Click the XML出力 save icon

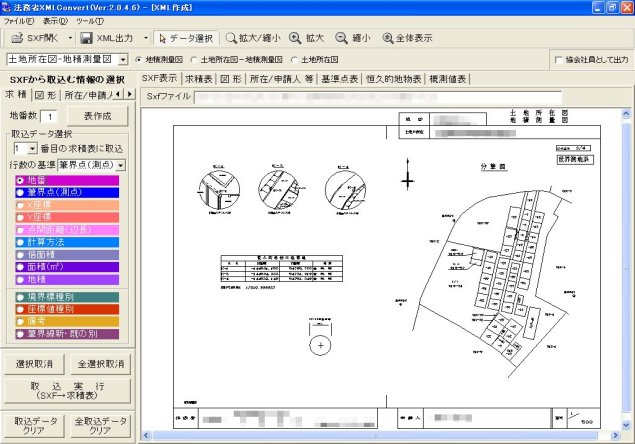[x=87, y=38]
